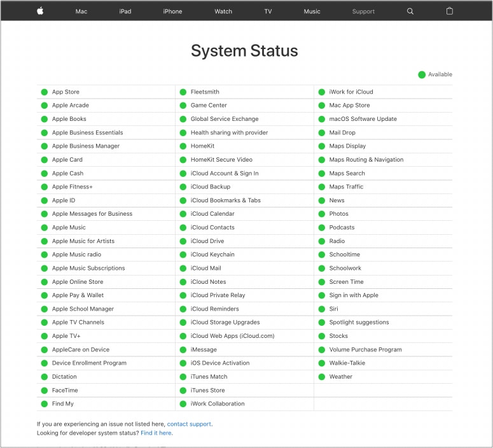Go to iPhone in navigation bar

[x=172, y=11]
